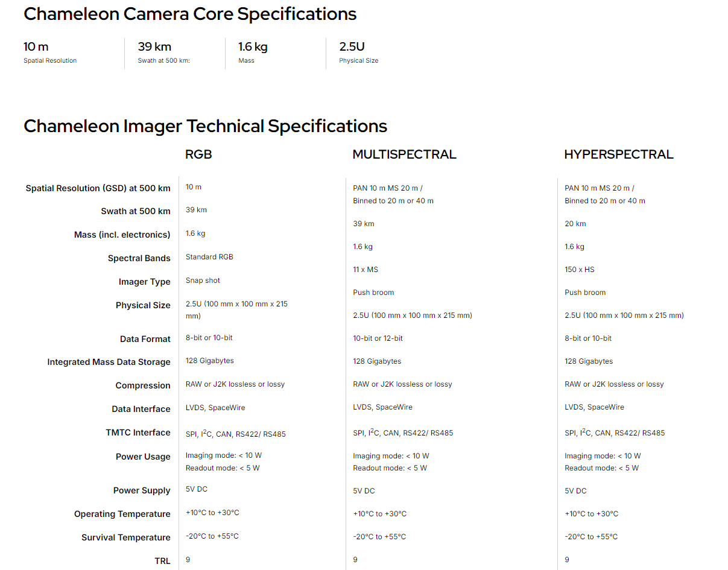The image size is (728, 570).
Task: Select the 1.6 kg Mass stat
Action: (253, 52)
